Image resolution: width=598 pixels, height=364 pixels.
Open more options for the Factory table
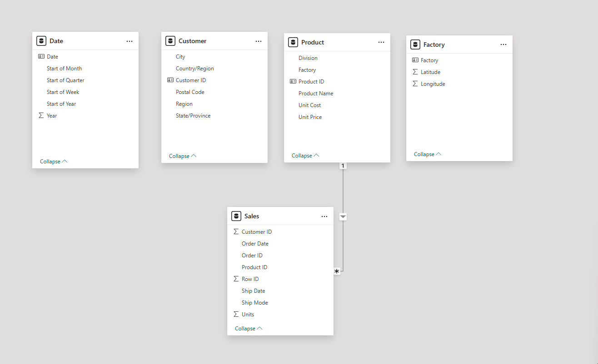click(x=503, y=45)
